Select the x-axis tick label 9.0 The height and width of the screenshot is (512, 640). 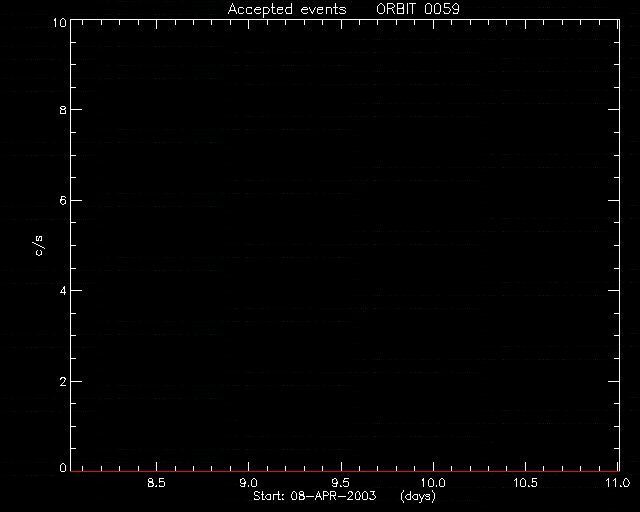tap(248, 483)
